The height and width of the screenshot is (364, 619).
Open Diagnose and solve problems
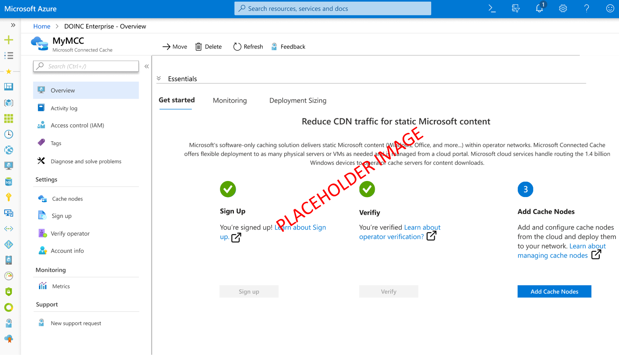pyautogui.click(x=86, y=161)
